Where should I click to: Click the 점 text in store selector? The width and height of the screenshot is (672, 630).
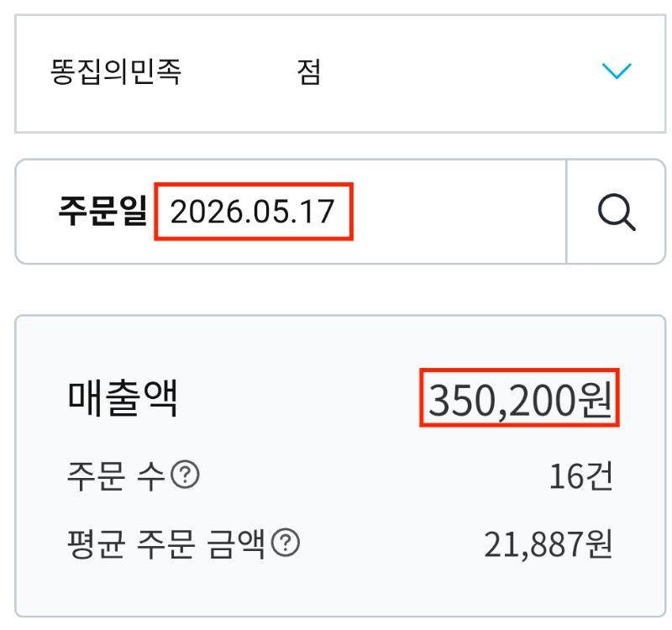click(x=308, y=71)
